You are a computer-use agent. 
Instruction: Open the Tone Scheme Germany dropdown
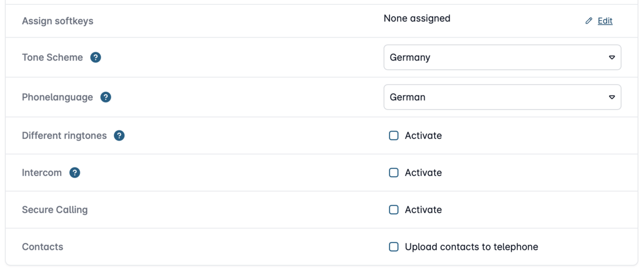coord(502,57)
